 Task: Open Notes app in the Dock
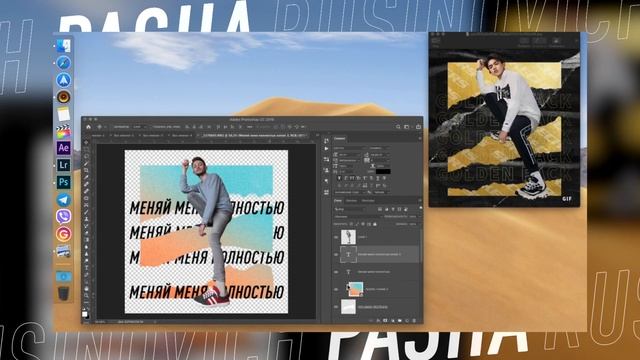[x=63, y=114]
